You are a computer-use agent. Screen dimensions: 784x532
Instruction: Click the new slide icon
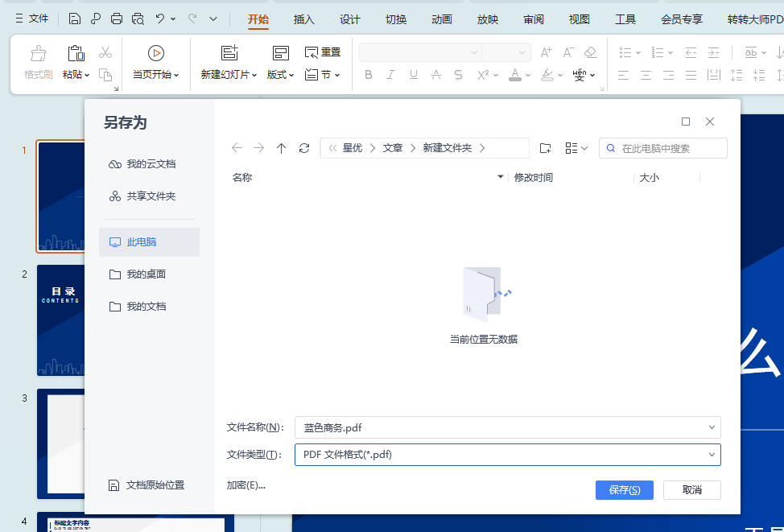click(x=229, y=53)
